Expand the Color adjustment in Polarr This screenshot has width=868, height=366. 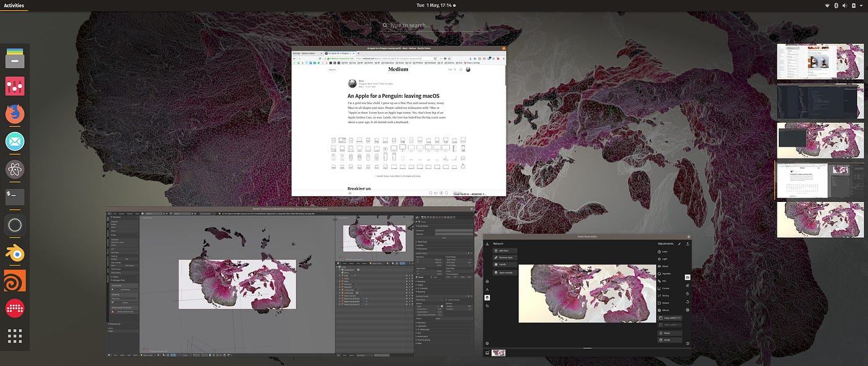663,251
